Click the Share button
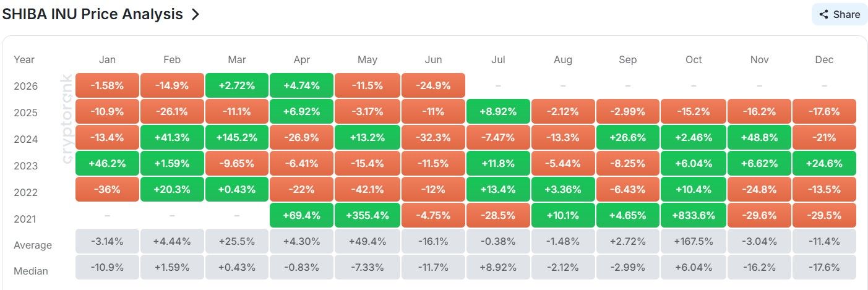The image size is (868, 290). [840, 14]
